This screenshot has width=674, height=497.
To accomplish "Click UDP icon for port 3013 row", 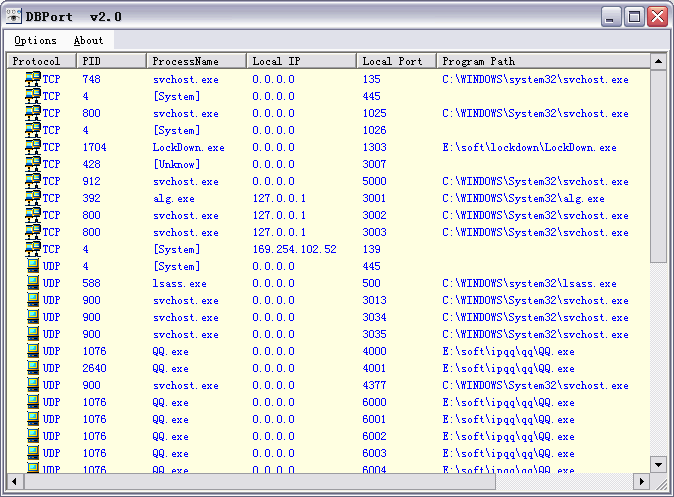I will click(33, 300).
